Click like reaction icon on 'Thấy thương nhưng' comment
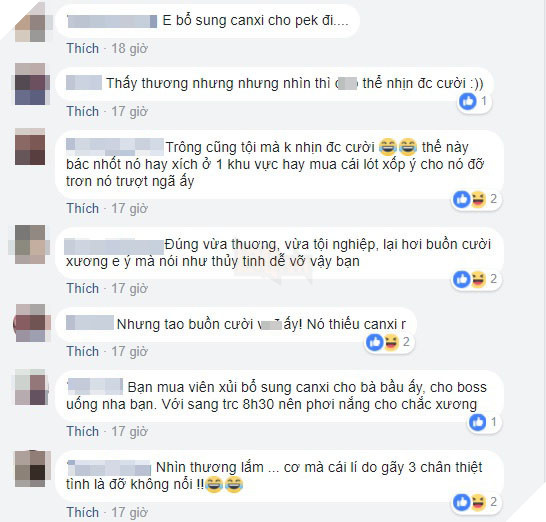This screenshot has height=522, width=546. tap(467, 101)
